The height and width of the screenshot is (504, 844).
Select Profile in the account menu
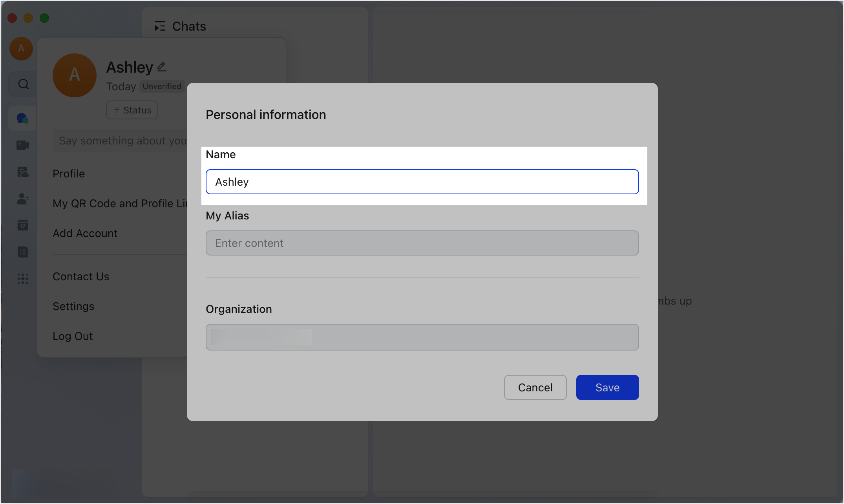[x=69, y=173]
